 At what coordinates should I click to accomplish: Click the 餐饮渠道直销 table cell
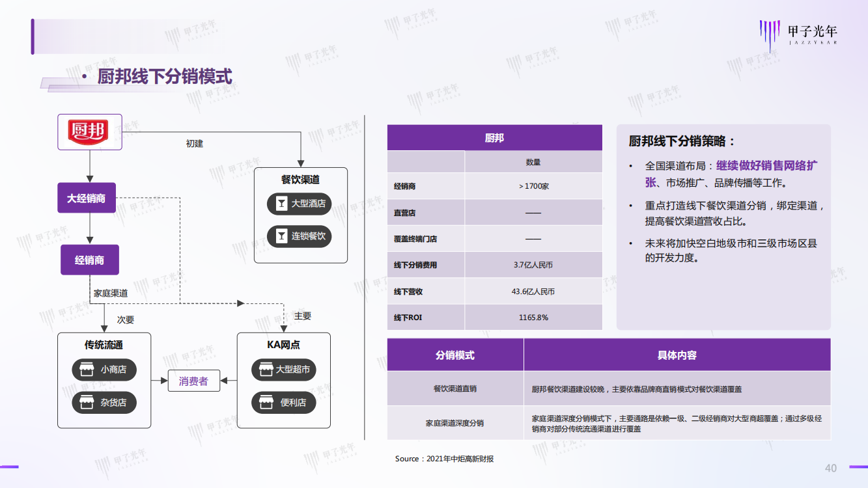[x=455, y=388]
